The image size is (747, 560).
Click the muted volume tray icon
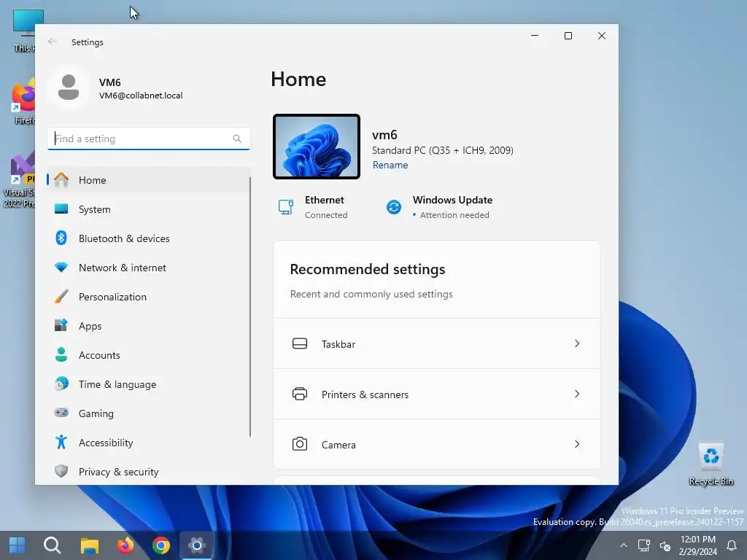665,545
